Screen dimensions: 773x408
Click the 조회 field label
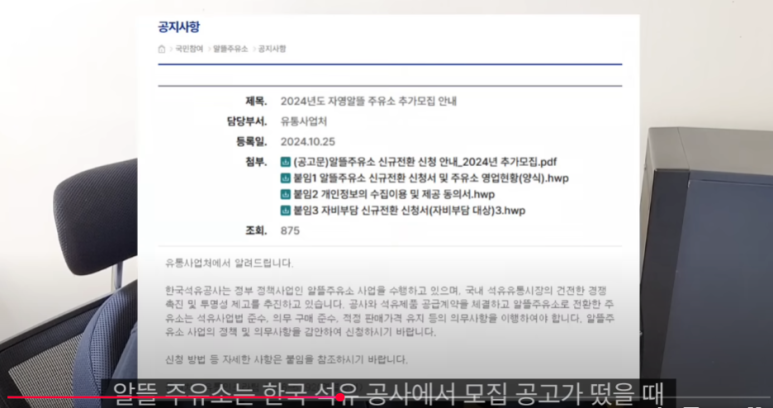[256, 231]
